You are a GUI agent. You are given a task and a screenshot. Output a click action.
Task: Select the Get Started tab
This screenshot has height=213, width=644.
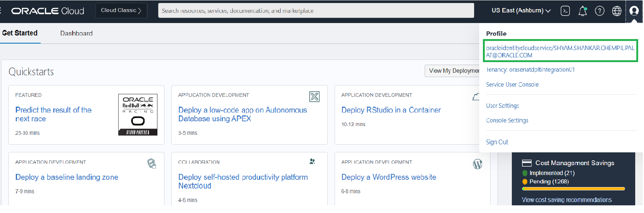pyautogui.click(x=20, y=33)
